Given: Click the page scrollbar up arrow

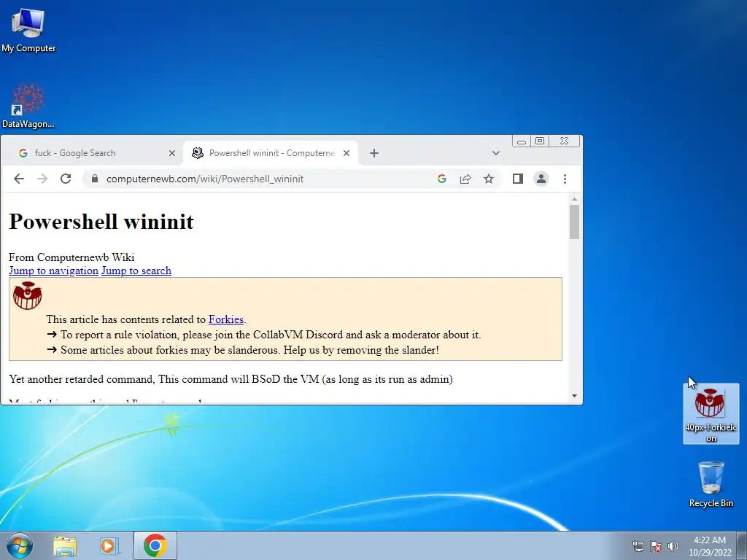Looking at the screenshot, I should tap(574, 199).
